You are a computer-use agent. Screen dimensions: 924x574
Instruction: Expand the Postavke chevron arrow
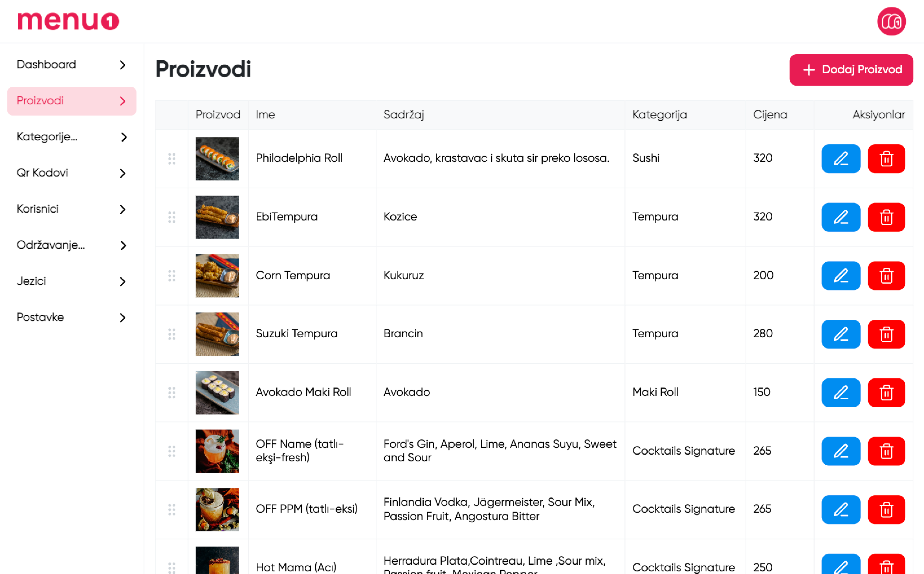point(123,318)
